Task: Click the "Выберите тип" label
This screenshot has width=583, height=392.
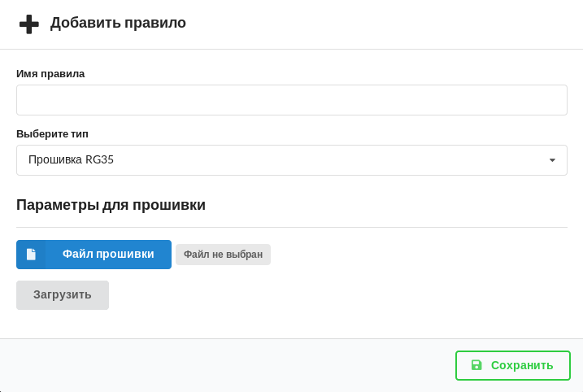Action: pos(52,134)
